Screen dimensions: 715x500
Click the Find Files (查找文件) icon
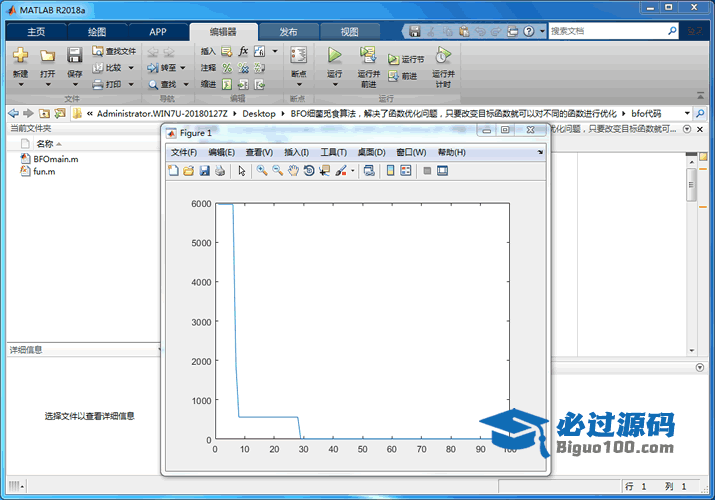114,51
